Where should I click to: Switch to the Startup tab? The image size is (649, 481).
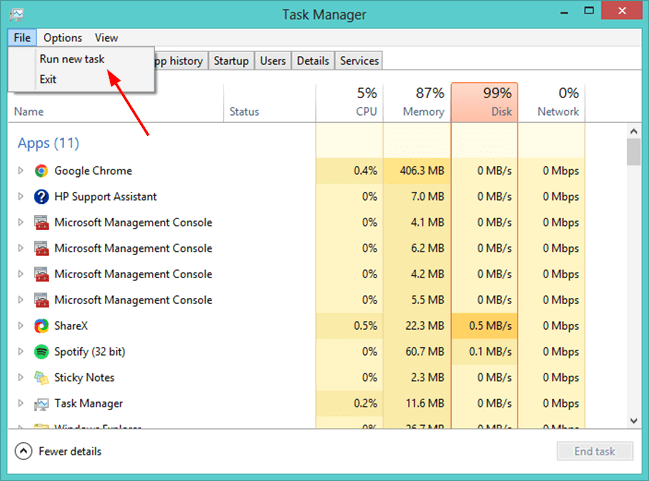point(231,61)
